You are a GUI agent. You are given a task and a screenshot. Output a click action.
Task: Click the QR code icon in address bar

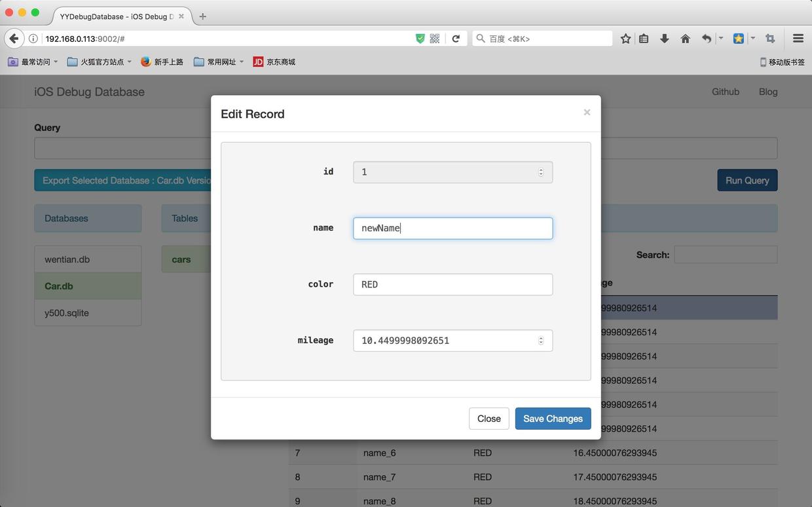click(x=435, y=39)
